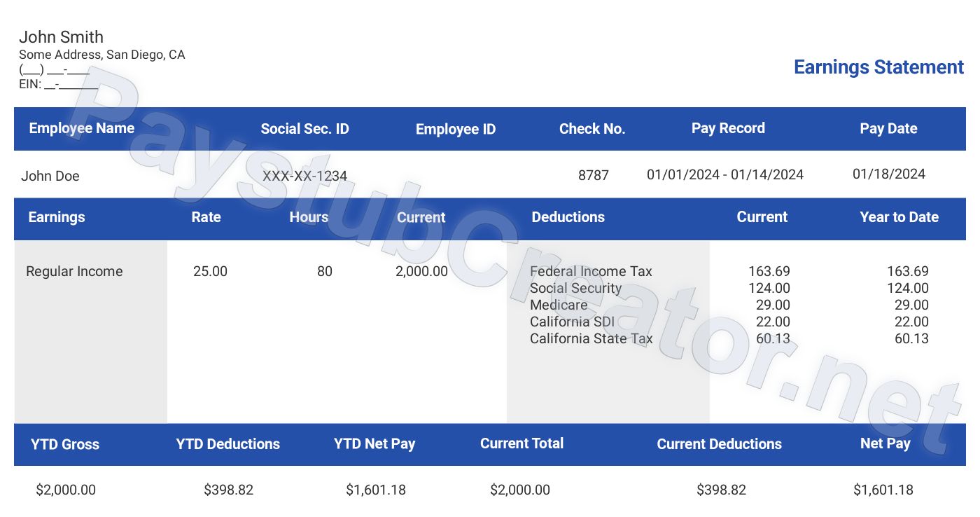Select the "EIN:" placeholder line
The width and height of the screenshot is (980, 517).
coord(58,85)
